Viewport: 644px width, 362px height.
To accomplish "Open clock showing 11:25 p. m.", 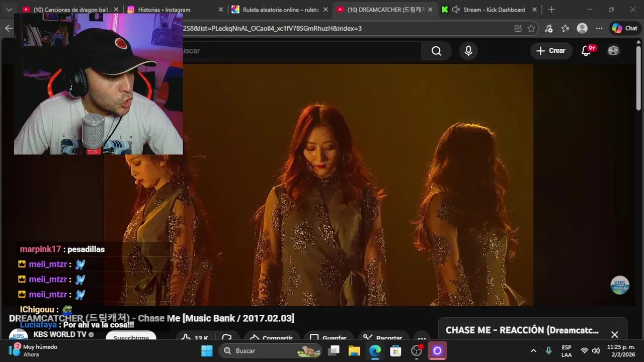I will click(x=621, y=351).
